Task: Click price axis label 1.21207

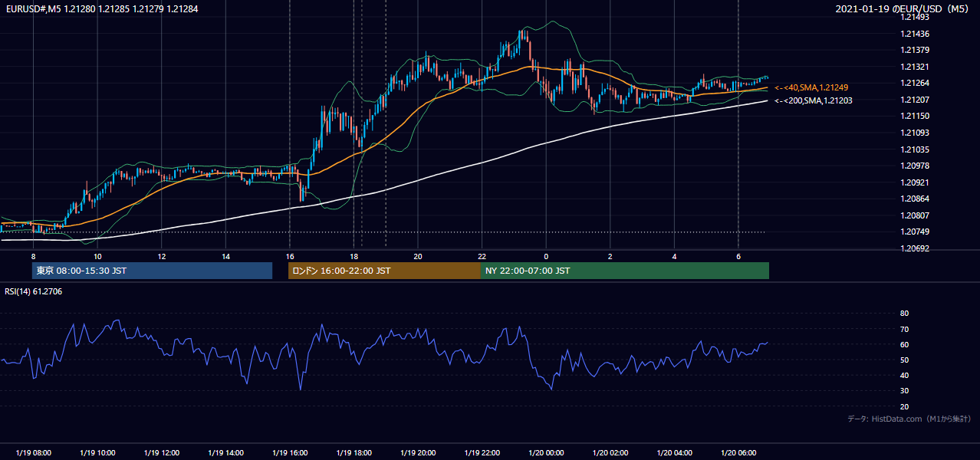Action: click(x=915, y=100)
